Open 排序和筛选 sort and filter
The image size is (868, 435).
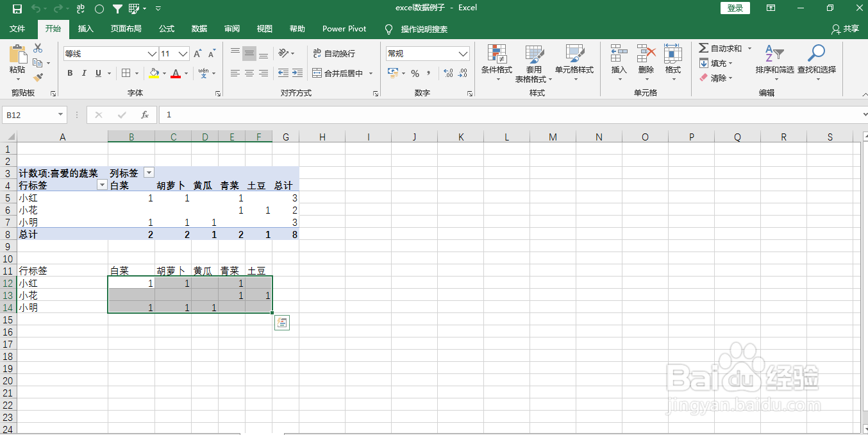click(774, 63)
